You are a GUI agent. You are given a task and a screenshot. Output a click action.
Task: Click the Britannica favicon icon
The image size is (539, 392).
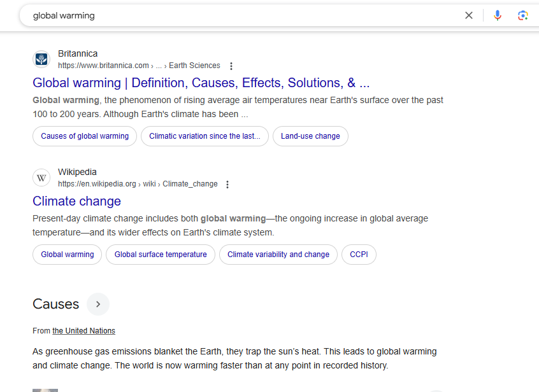coord(41,59)
